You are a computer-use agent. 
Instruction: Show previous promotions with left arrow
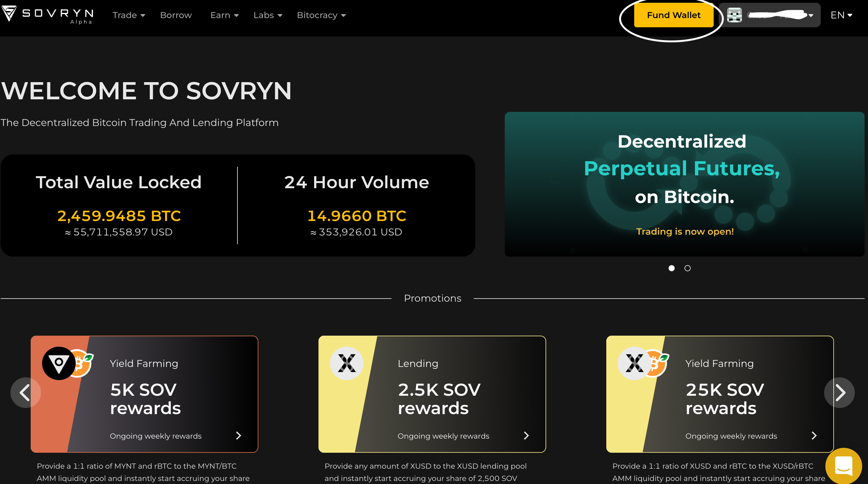click(x=25, y=392)
